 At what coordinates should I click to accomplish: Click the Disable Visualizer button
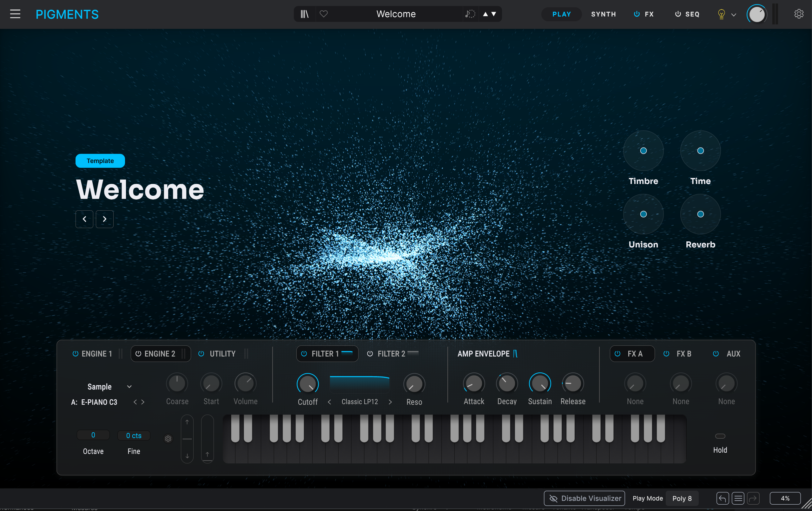(x=584, y=498)
